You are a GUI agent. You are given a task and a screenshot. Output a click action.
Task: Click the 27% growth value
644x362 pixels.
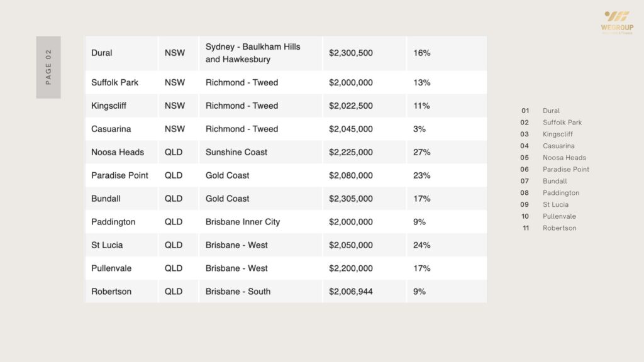(x=422, y=152)
